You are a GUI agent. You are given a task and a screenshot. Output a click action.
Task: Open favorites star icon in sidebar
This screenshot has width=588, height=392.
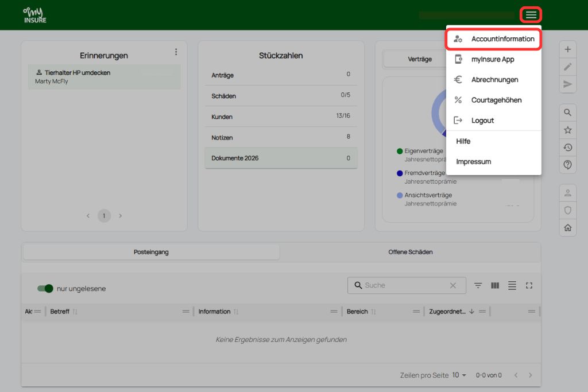[568, 130]
